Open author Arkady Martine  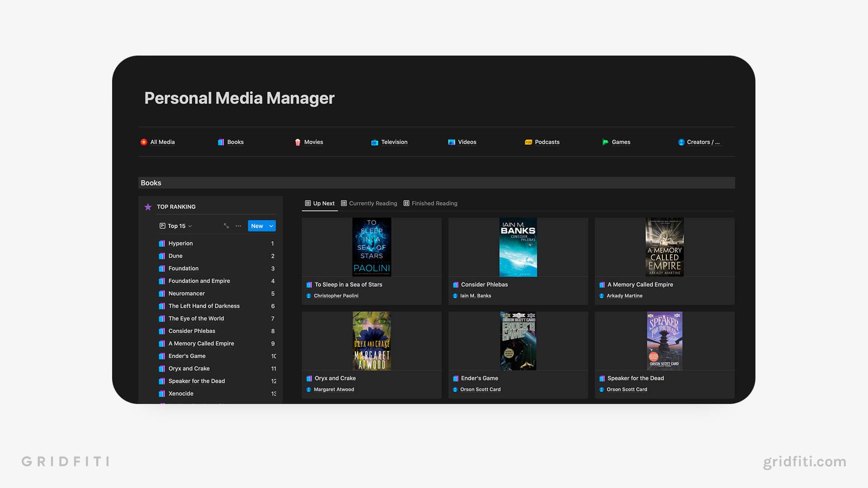point(624,296)
